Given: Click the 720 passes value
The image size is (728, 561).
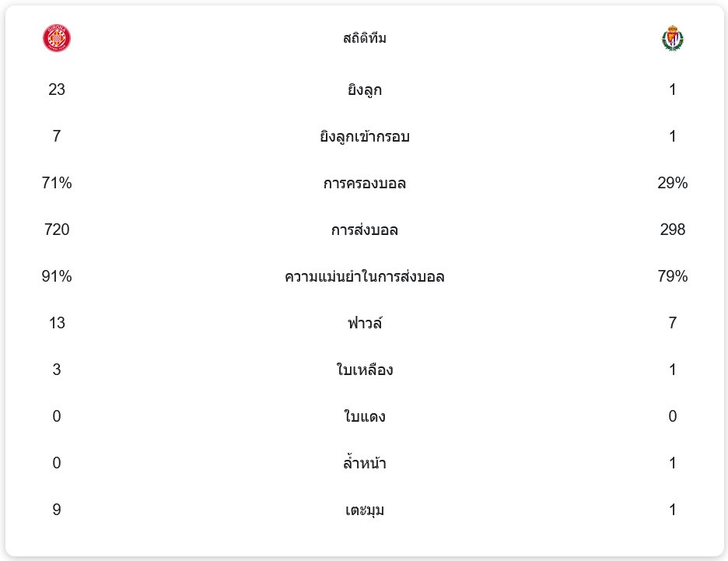Looking at the screenshot, I should click(x=57, y=230).
